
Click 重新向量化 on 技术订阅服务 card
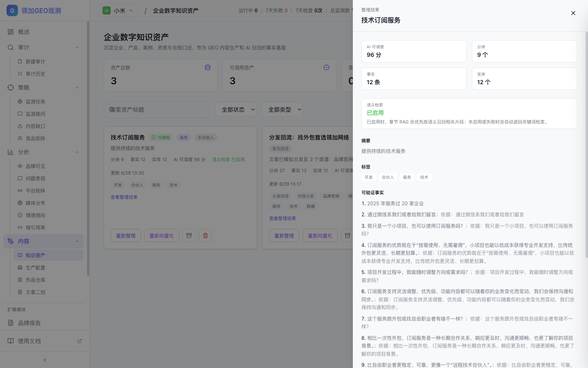coord(162,236)
